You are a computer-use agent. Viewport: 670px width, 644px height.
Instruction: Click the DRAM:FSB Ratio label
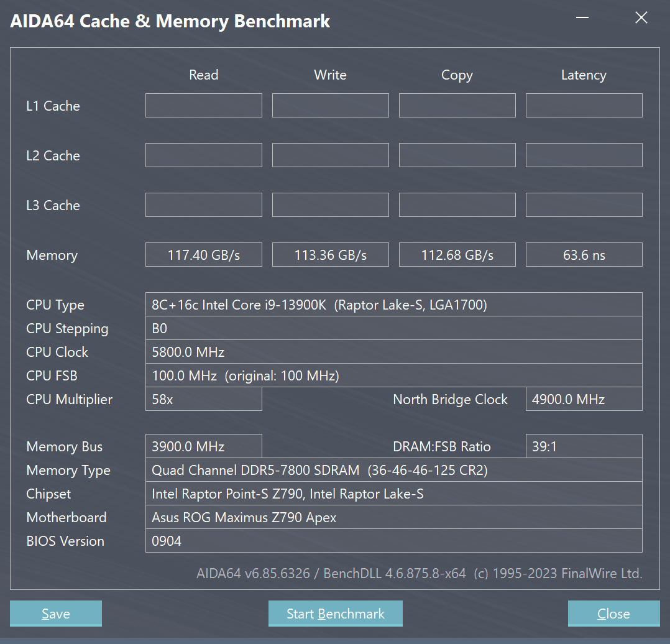pyautogui.click(x=441, y=446)
